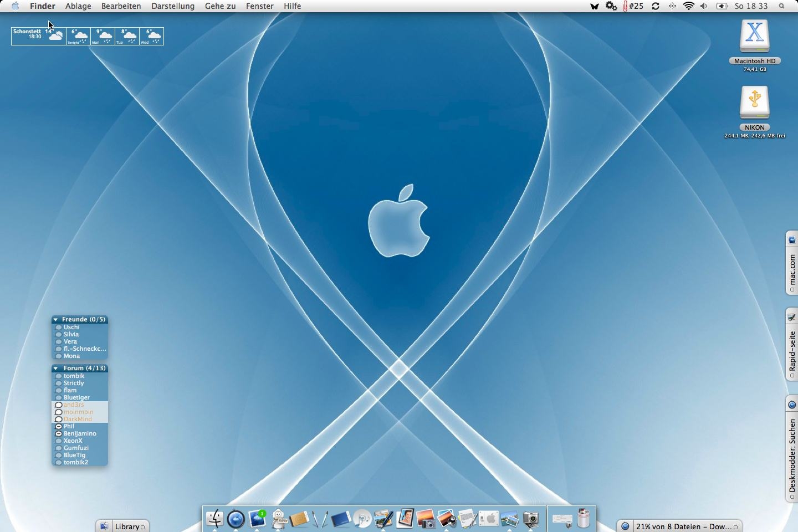Click the Tonight forecast in weather widget
The width and height of the screenshot is (798, 532).
(78, 36)
